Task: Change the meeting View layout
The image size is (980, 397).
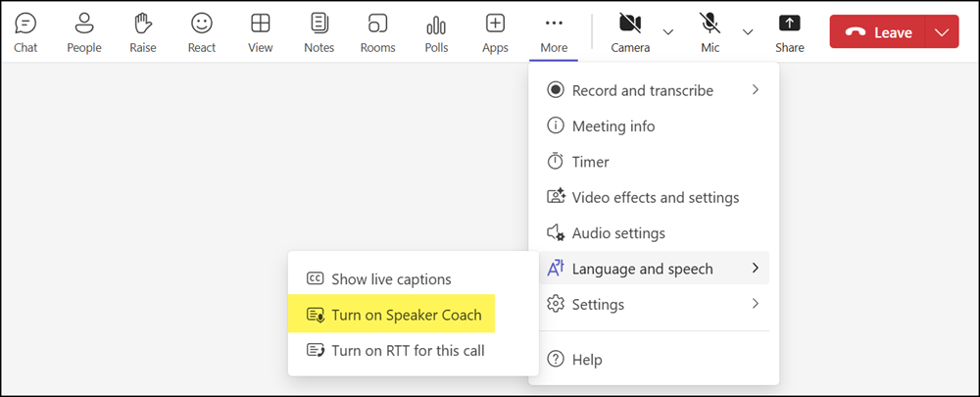Action: [261, 33]
